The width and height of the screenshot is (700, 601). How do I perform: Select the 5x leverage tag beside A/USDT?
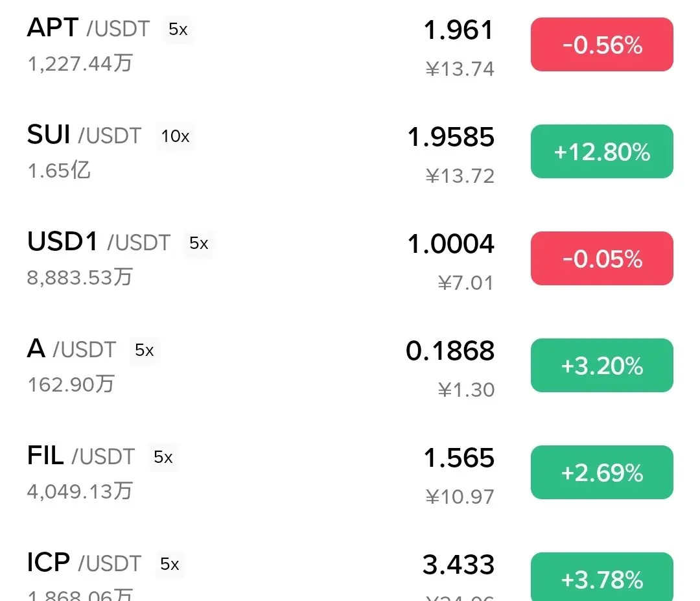point(144,350)
